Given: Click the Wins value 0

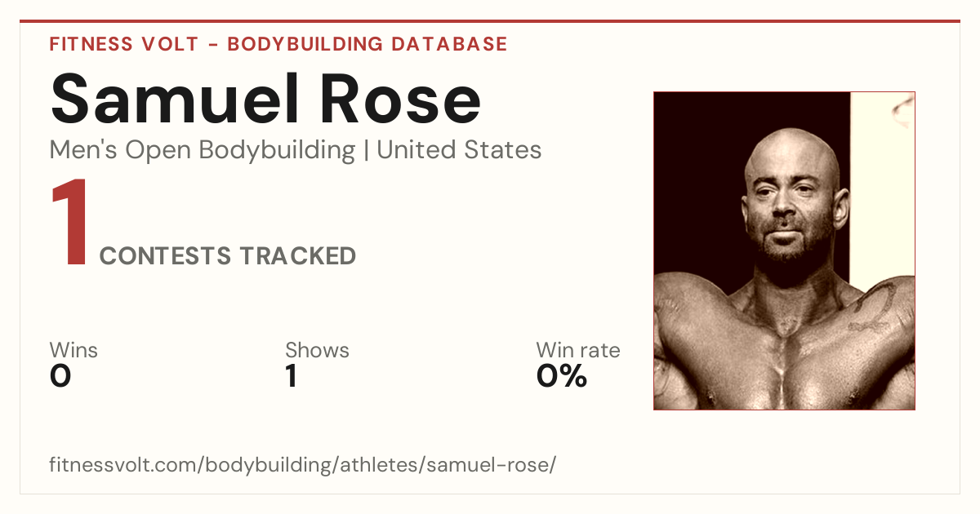Looking at the screenshot, I should (x=60, y=376).
